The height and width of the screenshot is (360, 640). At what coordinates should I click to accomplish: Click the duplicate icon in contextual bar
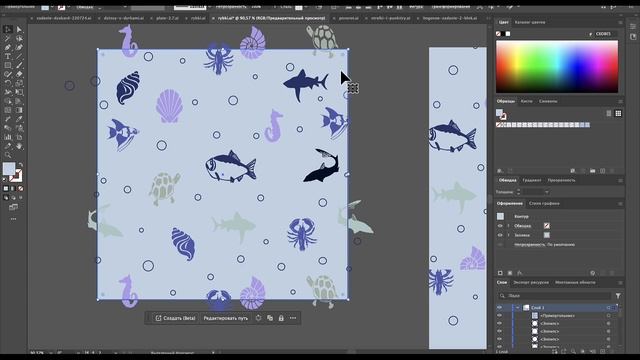pyautogui.click(x=270, y=318)
